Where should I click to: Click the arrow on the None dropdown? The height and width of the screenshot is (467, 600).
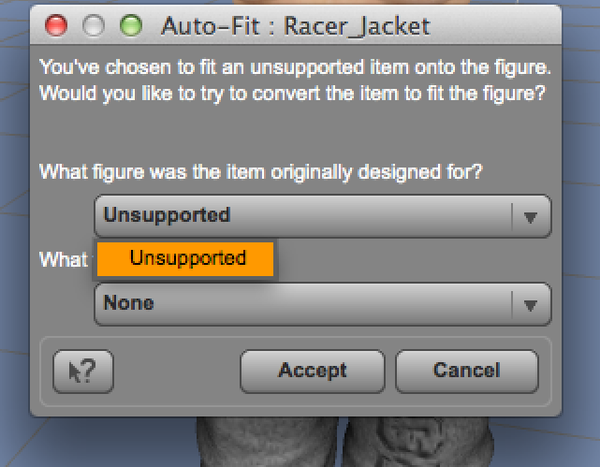click(x=531, y=302)
